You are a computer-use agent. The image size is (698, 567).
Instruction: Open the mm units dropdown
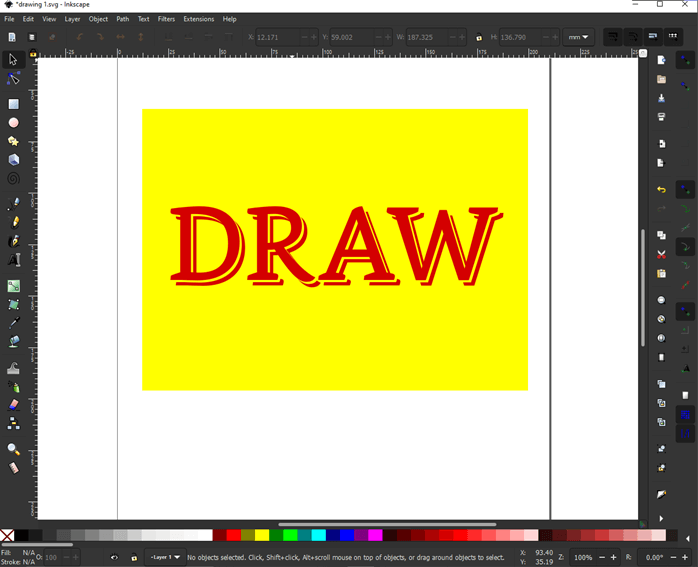pos(578,37)
